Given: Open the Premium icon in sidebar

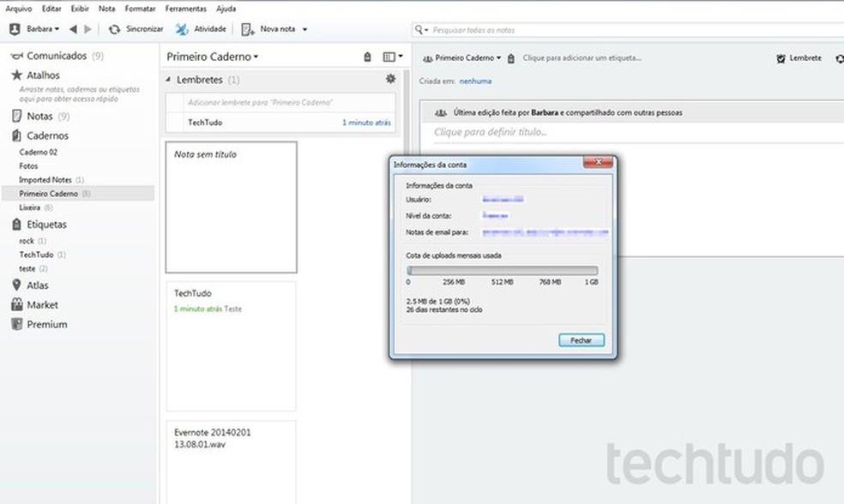Looking at the screenshot, I should tap(16, 324).
